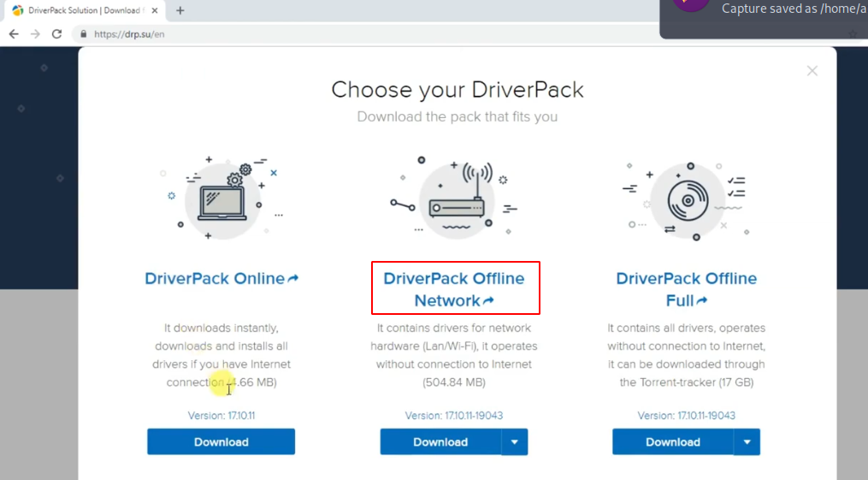The width and height of the screenshot is (868, 480).
Task: Click 'Download the pack that fits you' subtitle
Action: [x=458, y=117]
